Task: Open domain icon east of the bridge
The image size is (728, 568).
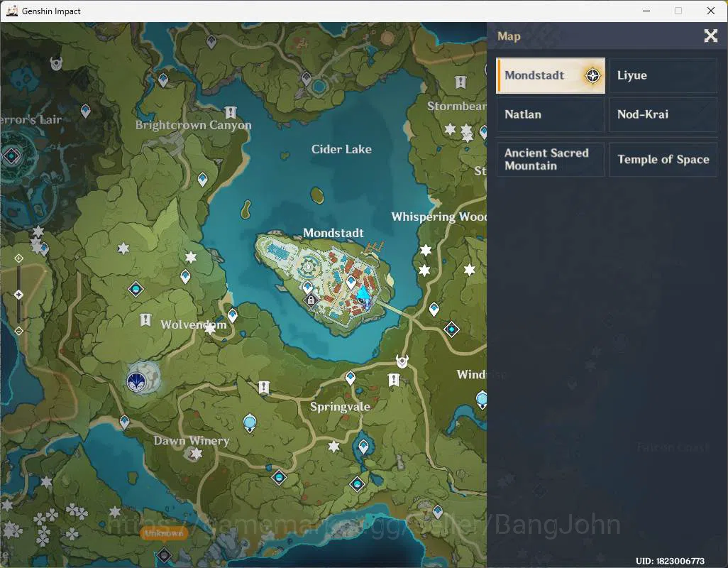Action: click(451, 329)
